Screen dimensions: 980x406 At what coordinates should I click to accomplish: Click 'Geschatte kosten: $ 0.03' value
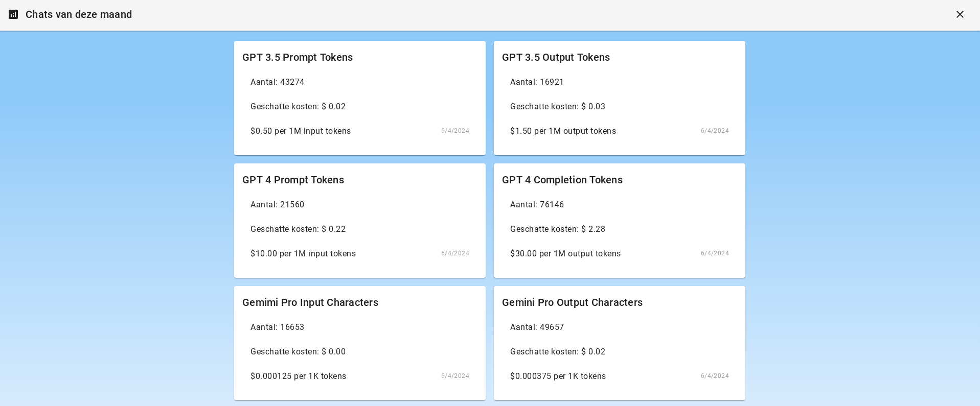point(558,106)
